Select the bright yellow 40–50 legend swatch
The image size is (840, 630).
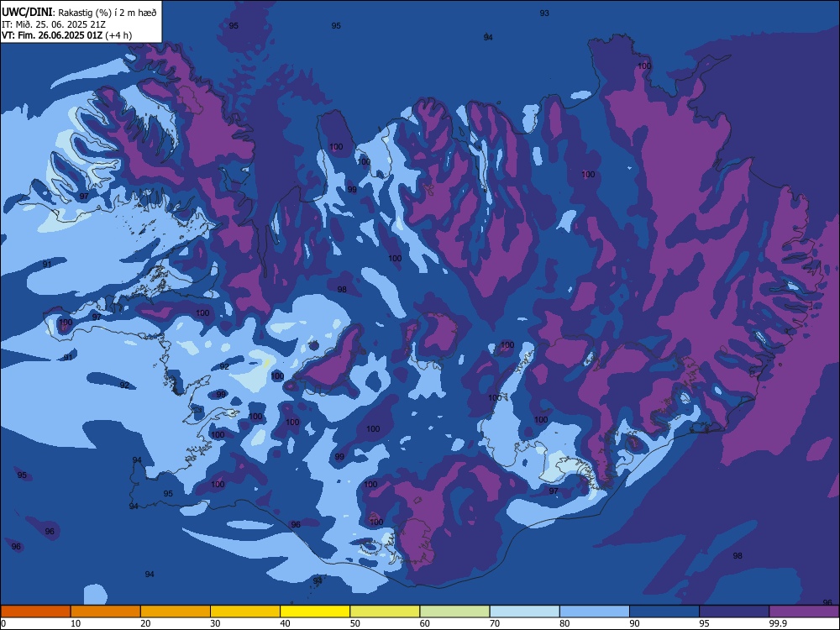(x=315, y=612)
